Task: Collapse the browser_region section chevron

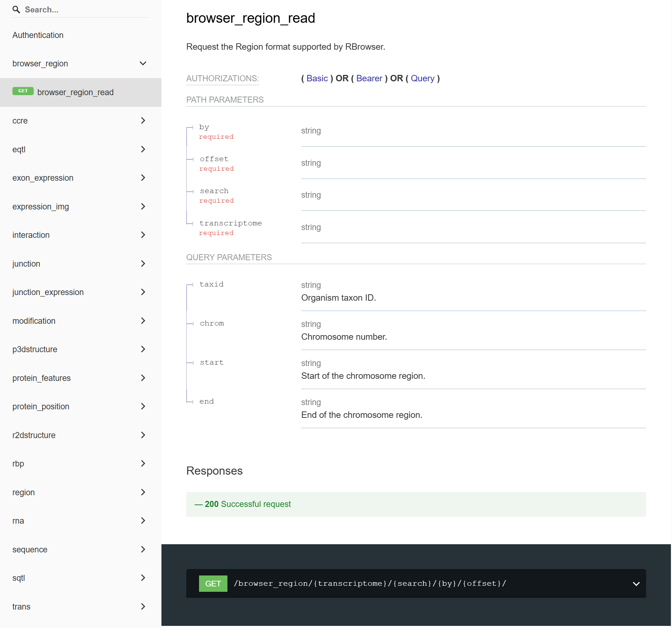Action: (143, 64)
